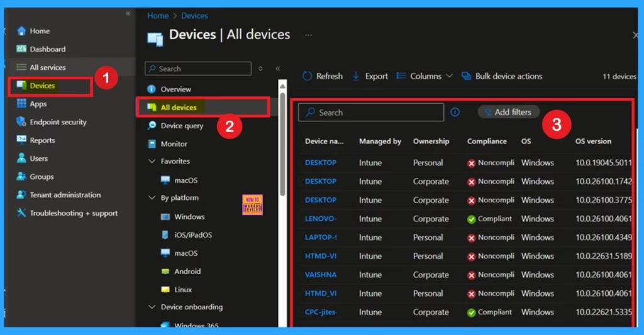Click the Export toolbar button

click(370, 76)
